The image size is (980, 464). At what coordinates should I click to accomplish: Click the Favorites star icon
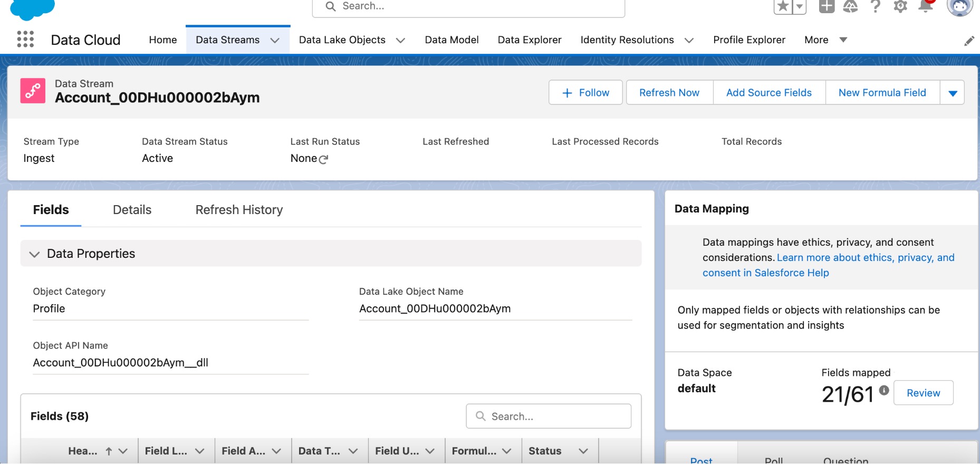(783, 6)
